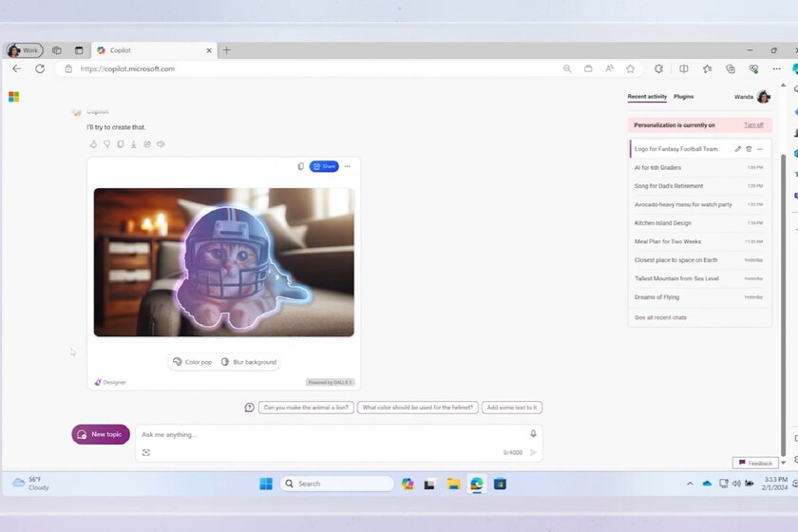Open the Work profile button
798x532 pixels.
[24, 50]
